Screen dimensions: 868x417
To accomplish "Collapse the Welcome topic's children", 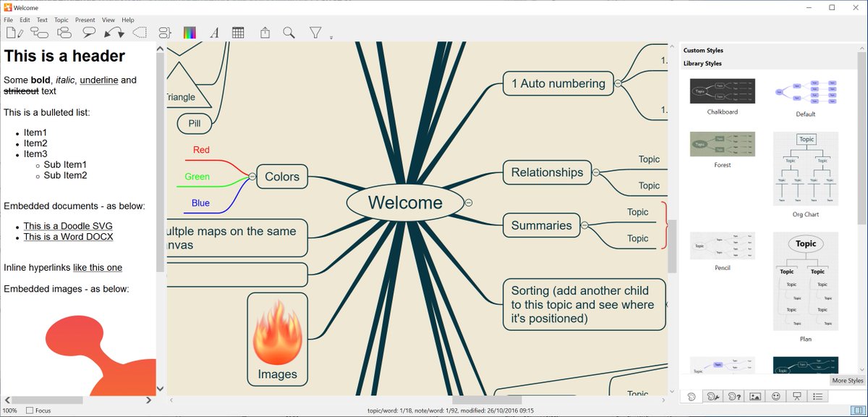I will pyautogui.click(x=468, y=203).
